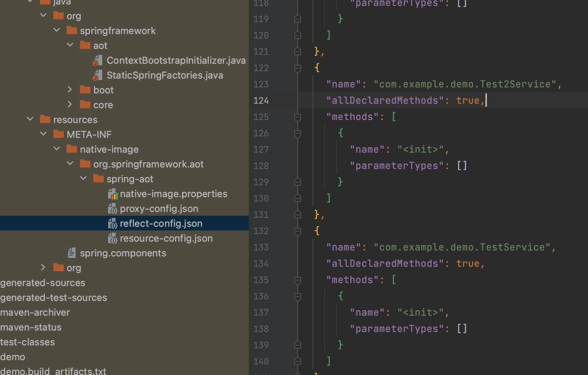Expand the core folder

70,104
